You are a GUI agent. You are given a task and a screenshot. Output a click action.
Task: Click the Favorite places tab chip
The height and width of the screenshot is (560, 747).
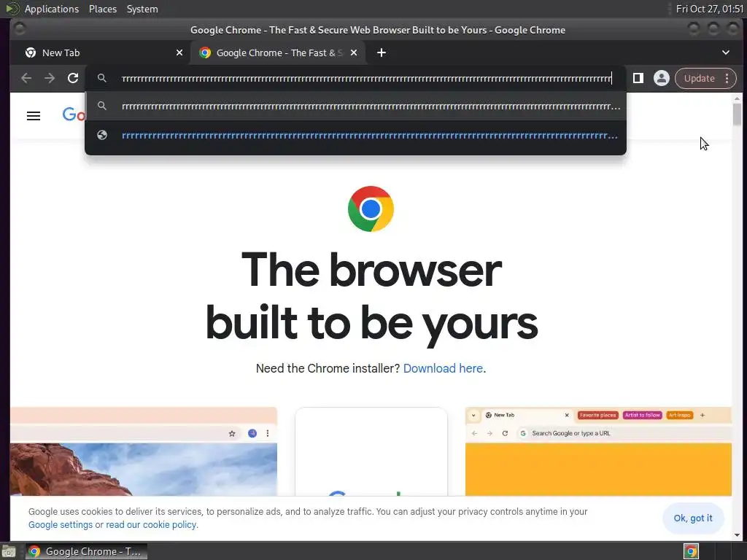598,415
